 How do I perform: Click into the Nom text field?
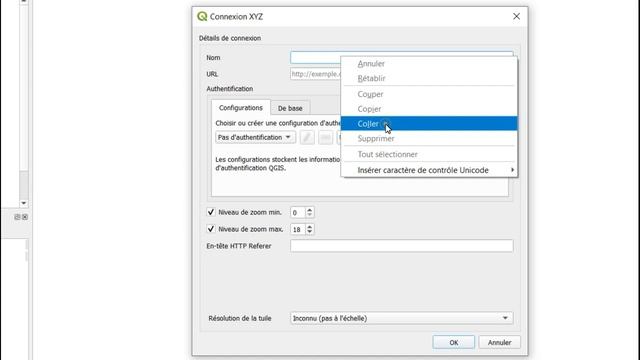316,58
